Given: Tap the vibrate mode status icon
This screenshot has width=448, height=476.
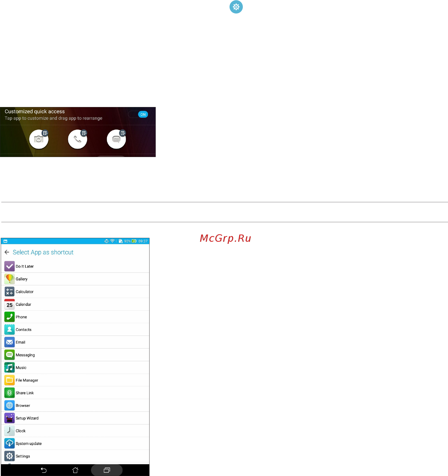Looking at the screenshot, I should tap(106, 241).
